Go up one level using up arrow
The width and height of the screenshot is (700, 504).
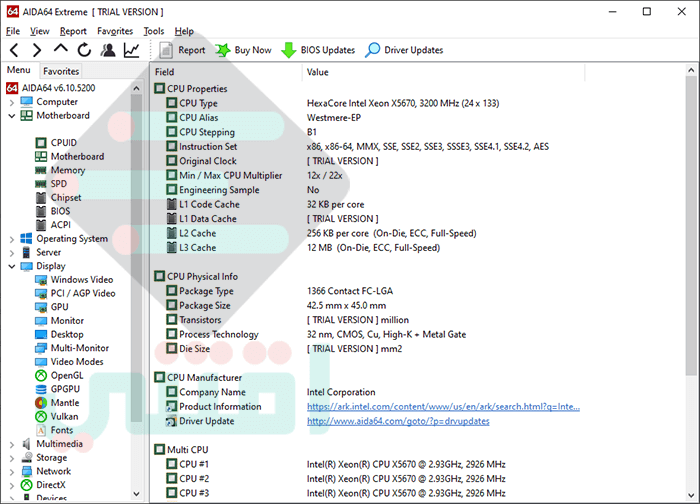61,49
